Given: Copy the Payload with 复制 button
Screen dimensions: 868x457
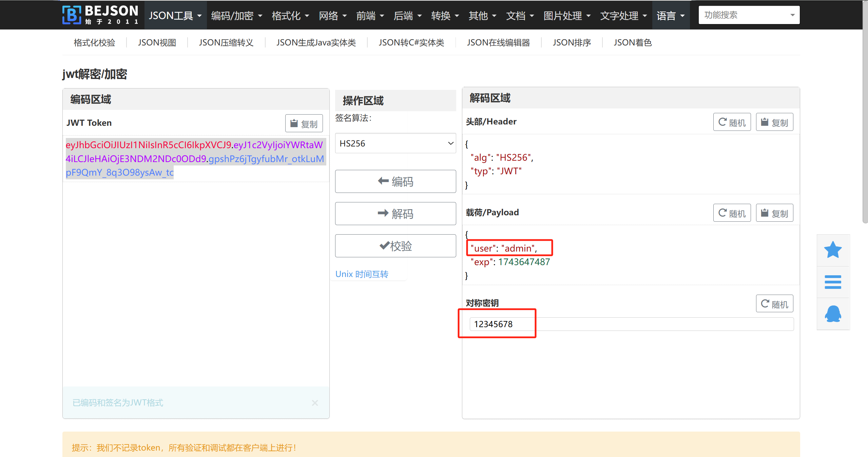Looking at the screenshot, I should (774, 213).
